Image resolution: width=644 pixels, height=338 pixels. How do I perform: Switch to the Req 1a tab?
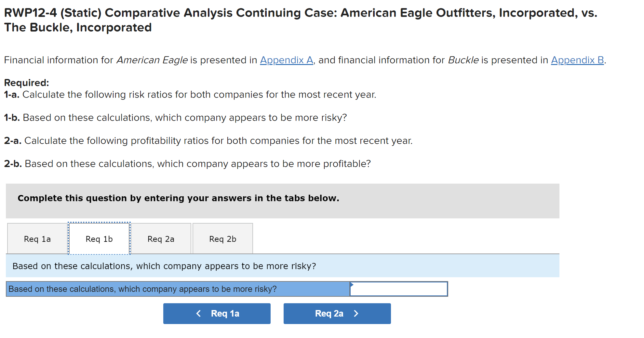click(37, 239)
